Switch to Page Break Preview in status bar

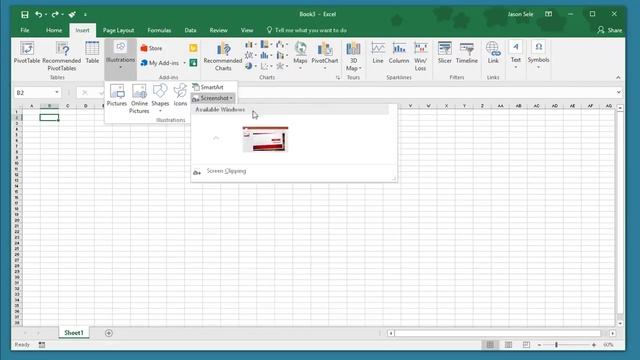[526, 345]
